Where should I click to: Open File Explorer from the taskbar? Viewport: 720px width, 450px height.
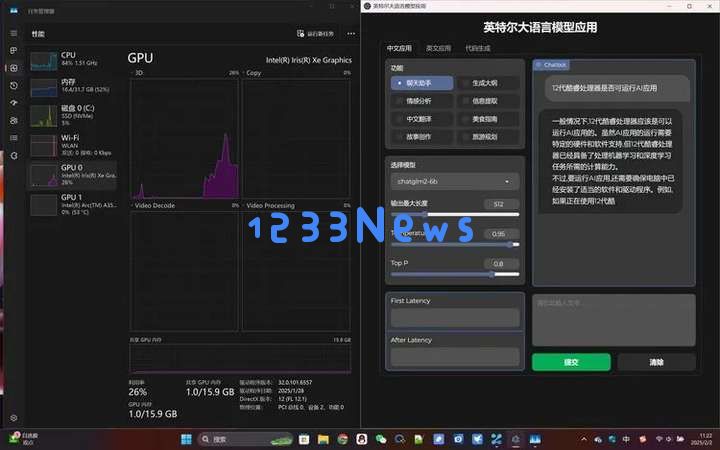pos(323,439)
